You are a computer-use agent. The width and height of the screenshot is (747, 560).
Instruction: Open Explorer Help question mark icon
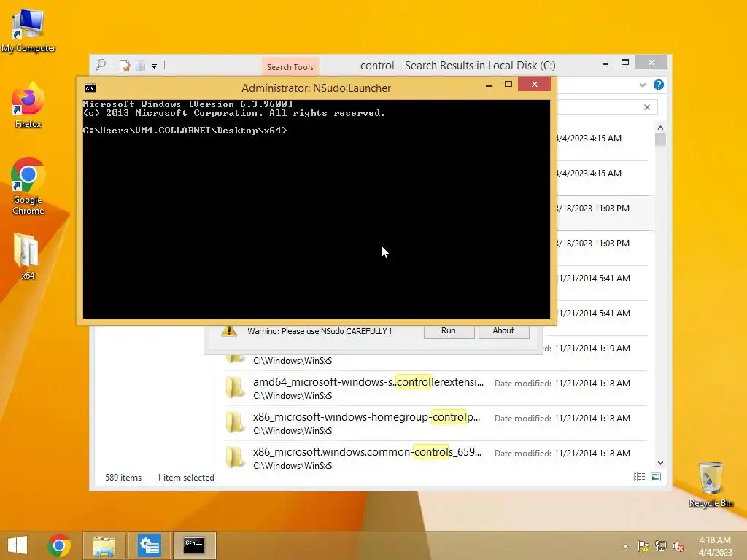pyautogui.click(x=659, y=85)
